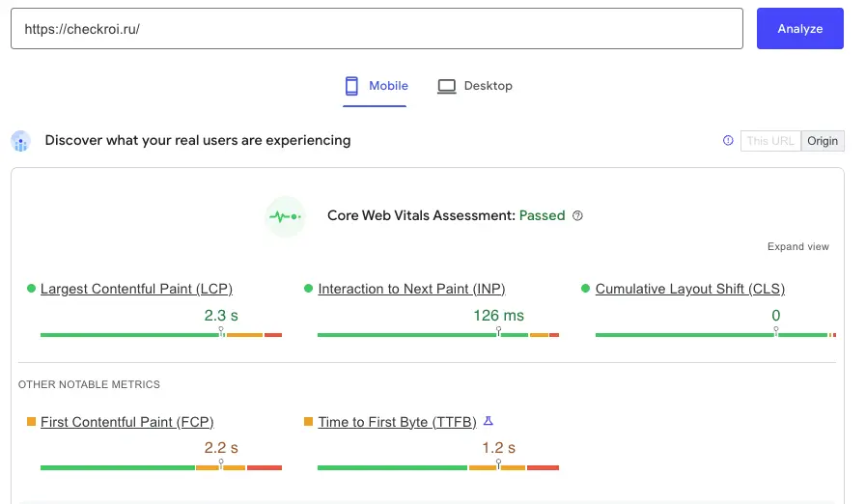The image size is (866, 504).
Task: Click the desktop laptop icon
Action: 447,87
